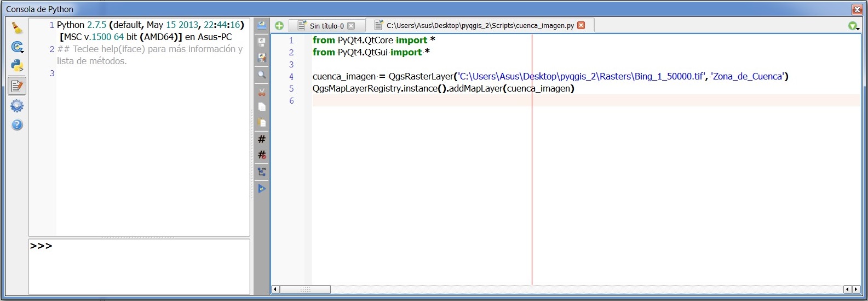Viewport: 868px width, 301px height.
Task: Run the script with the play icon
Action: pyautogui.click(x=262, y=189)
